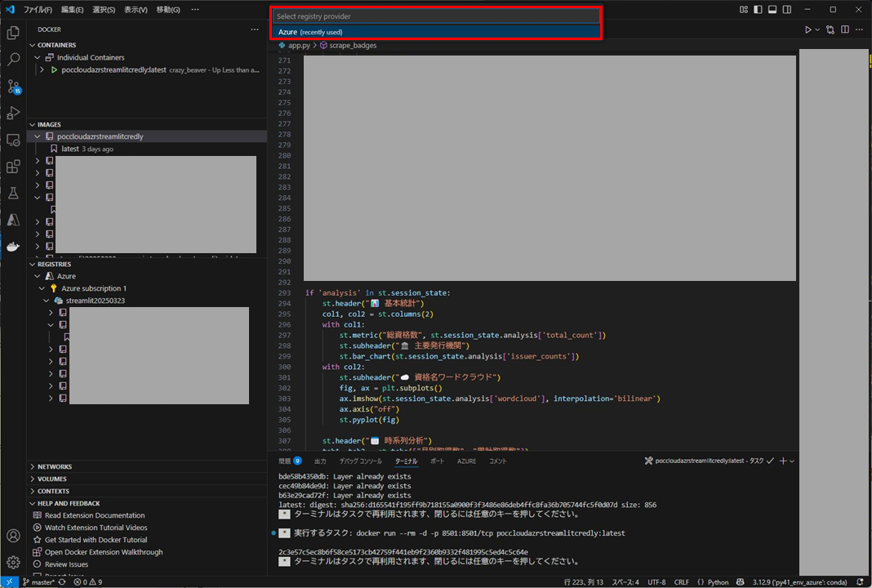The width and height of the screenshot is (872, 588).
Task: Open ファイル(F) menu
Action: [38, 10]
